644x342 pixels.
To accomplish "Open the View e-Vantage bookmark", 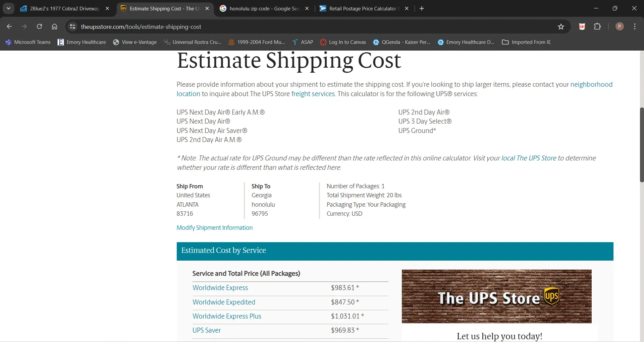I will 135,42.
